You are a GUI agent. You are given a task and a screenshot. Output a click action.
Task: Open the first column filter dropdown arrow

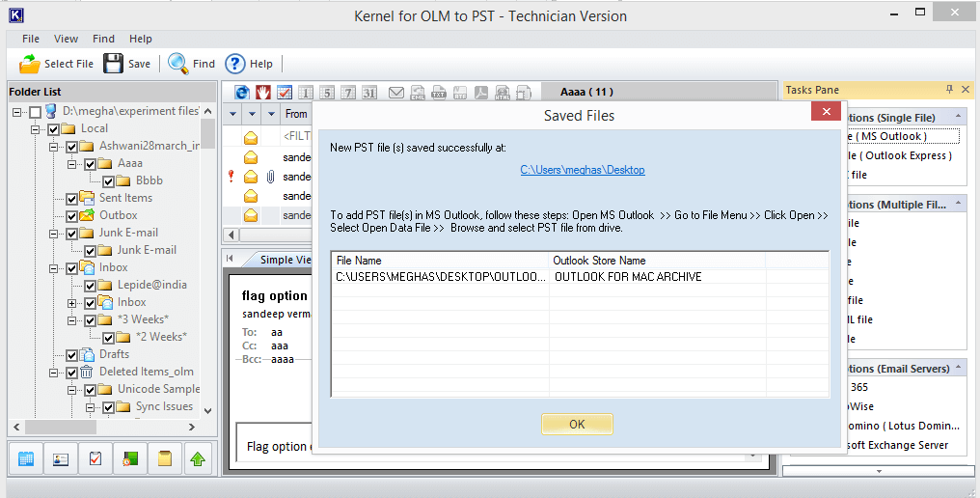(x=232, y=114)
